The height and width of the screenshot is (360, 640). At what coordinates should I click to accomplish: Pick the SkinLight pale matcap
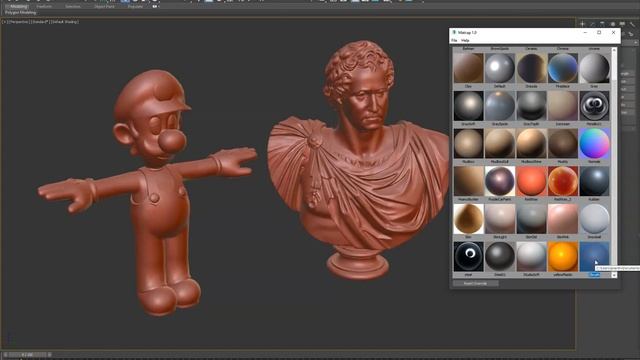[x=500, y=219]
